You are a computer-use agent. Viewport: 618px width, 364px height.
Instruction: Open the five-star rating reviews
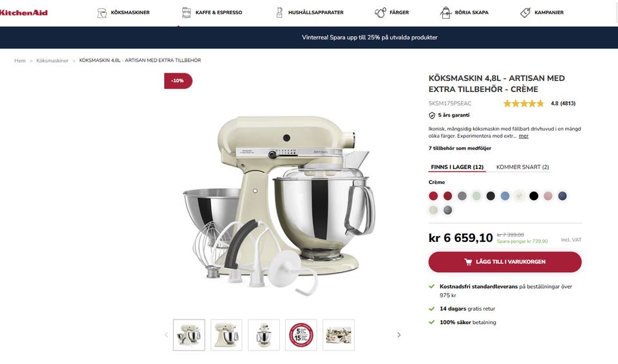tap(523, 104)
